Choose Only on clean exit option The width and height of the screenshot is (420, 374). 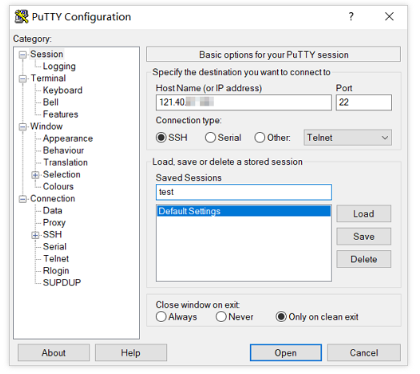point(281,316)
